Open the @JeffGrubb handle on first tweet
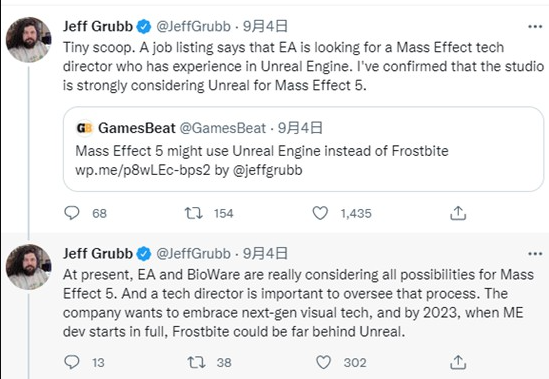The height and width of the screenshot is (379, 549). (193, 27)
